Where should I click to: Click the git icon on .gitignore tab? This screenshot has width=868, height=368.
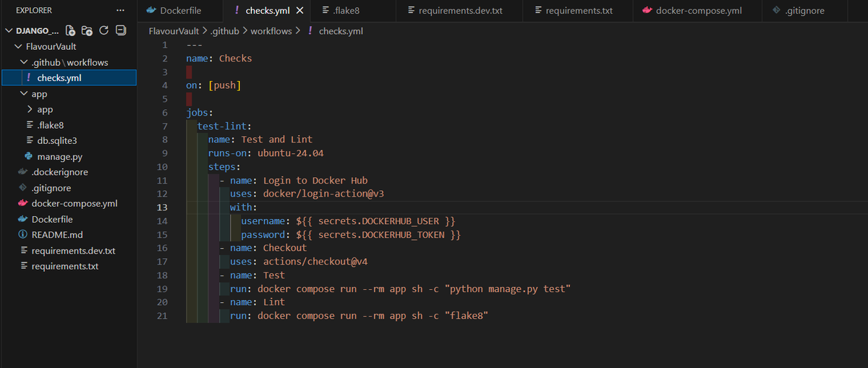[x=776, y=11]
